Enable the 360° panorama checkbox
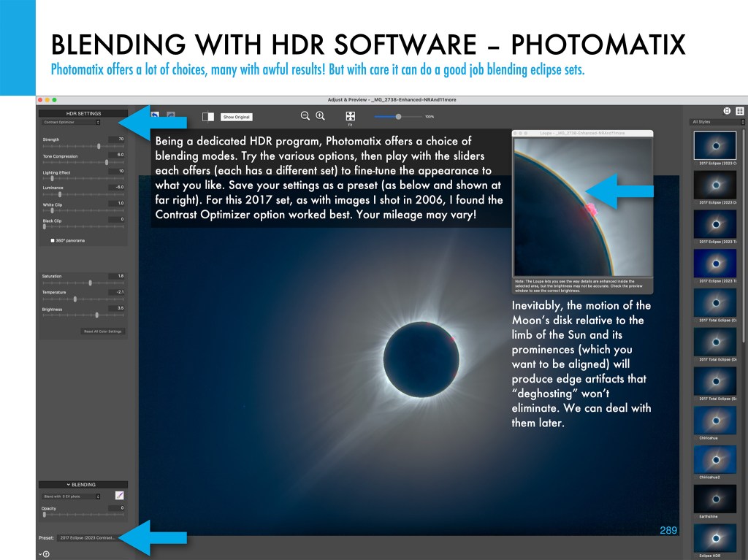Viewport: 748px width, 560px height. coord(53,239)
